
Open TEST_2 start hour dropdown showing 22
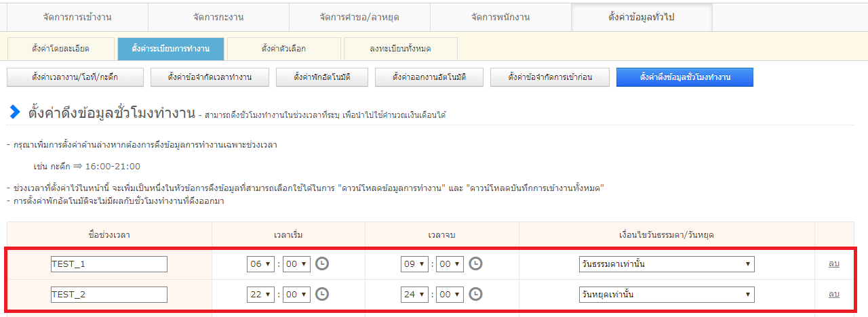pyautogui.click(x=260, y=295)
